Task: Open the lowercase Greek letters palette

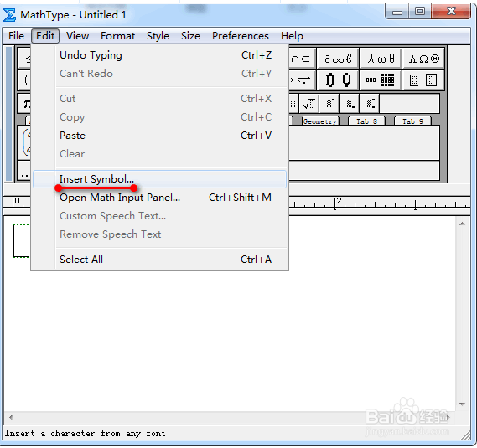Action: pos(381,59)
